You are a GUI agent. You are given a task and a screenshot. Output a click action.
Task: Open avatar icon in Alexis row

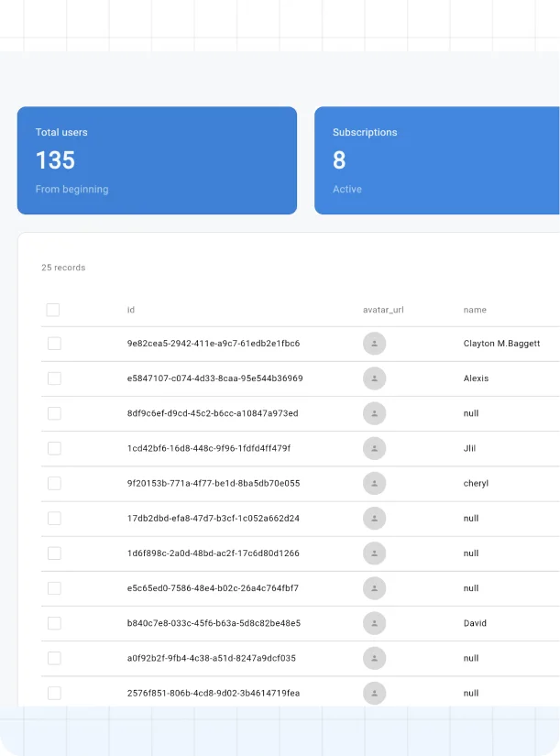[374, 378]
